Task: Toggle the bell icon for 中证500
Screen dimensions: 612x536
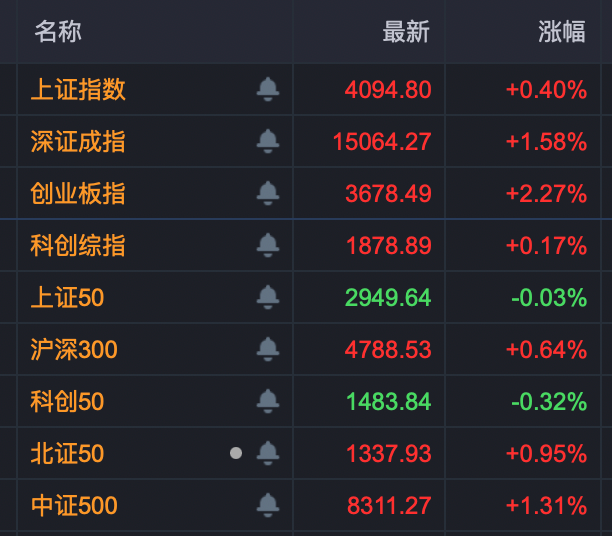Action: 267,505
